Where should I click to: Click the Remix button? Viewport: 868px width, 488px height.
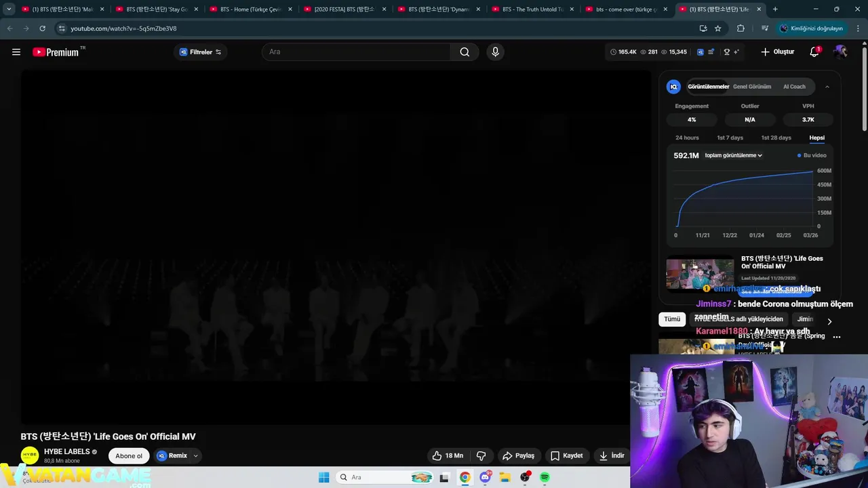pos(172,455)
